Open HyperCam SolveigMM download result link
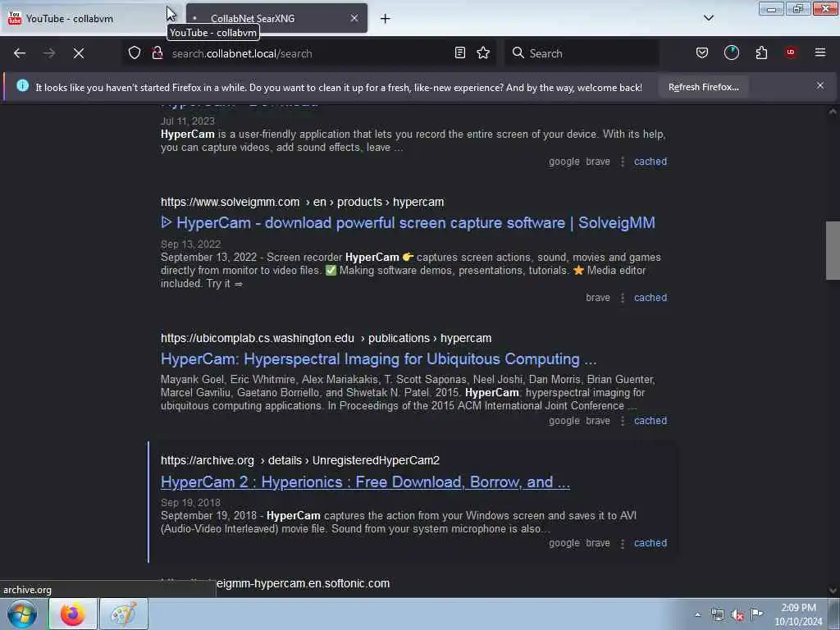The image size is (840, 630). 408,223
